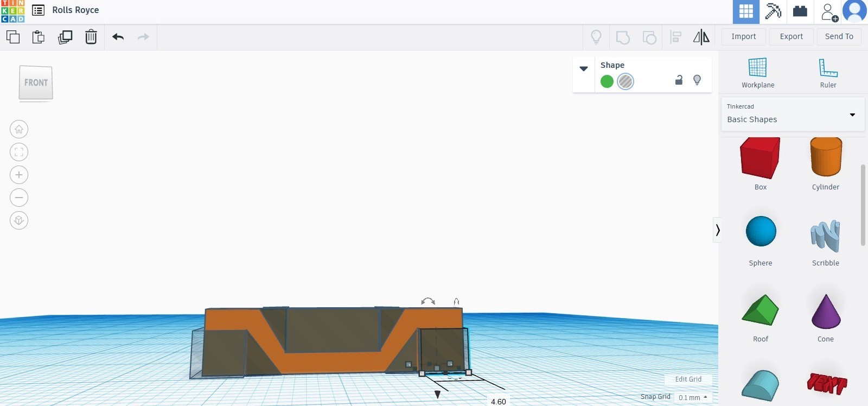
Task: Open the Basic Shapes category dropdown
Action: click(793, 114)
